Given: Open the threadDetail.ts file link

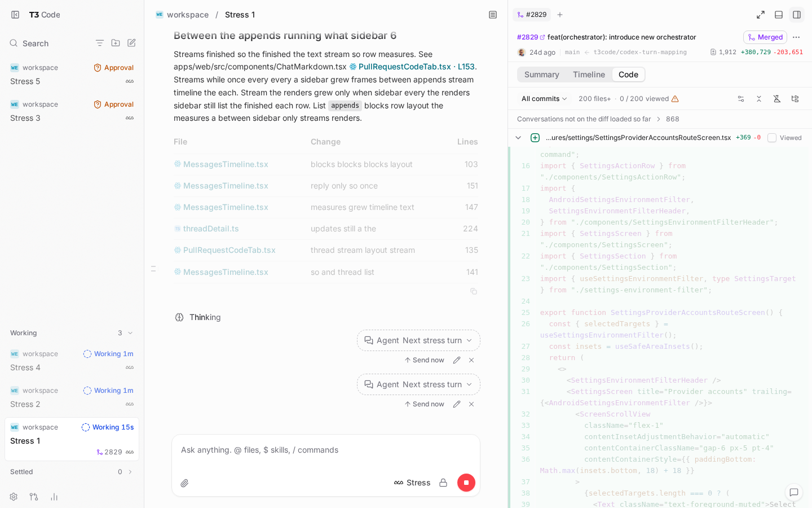Looking at the screenshot, I should tap(206, 229).
